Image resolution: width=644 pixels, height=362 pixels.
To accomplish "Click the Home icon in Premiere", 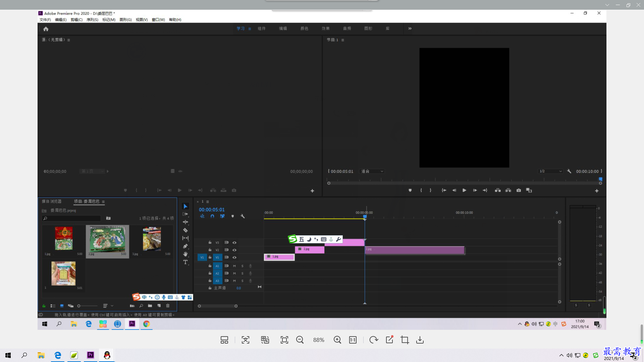I will pos(46,29).
